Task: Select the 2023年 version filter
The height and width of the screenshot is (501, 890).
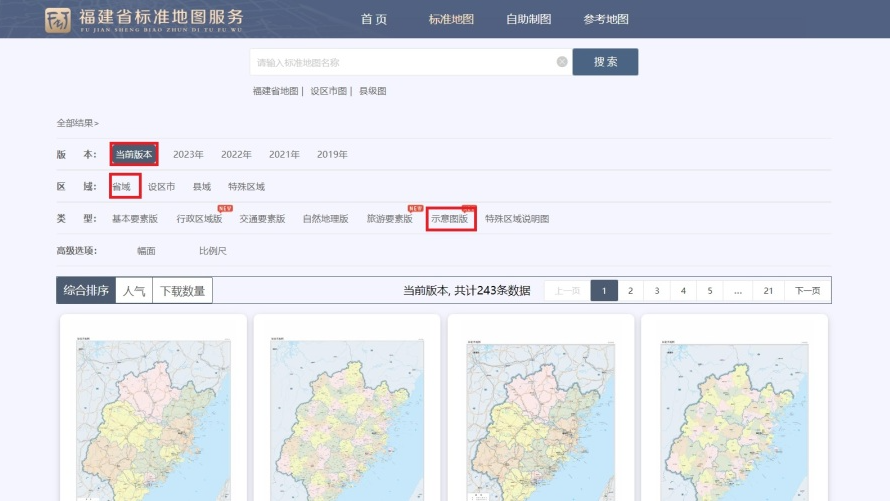Action: click(188, 154)
